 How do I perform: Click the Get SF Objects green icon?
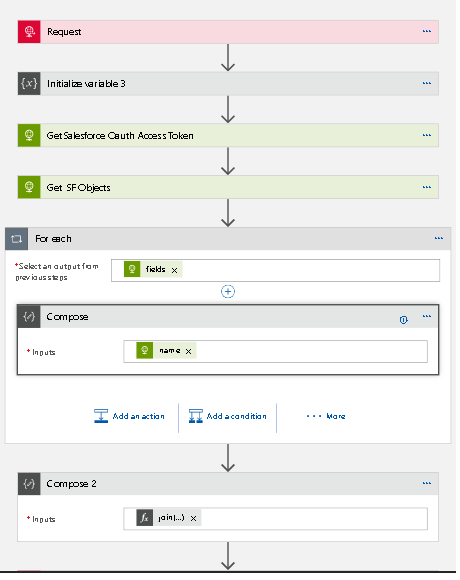point(29,187)
